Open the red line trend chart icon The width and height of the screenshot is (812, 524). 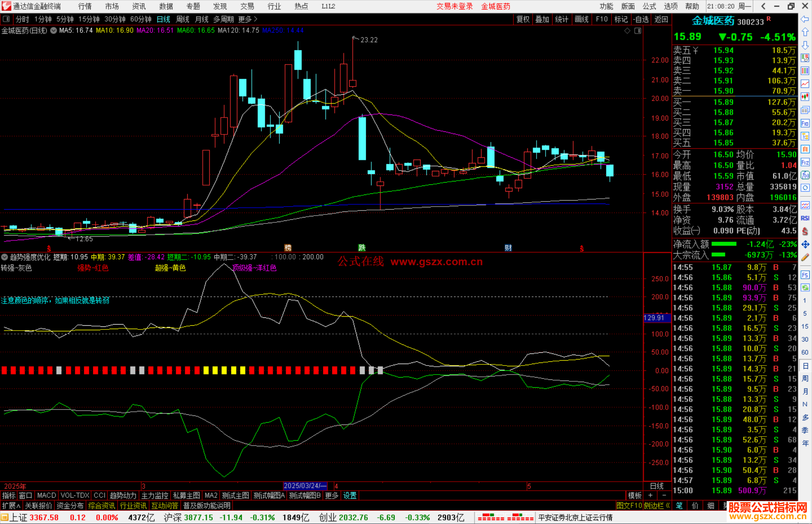[x=805, y=83]
